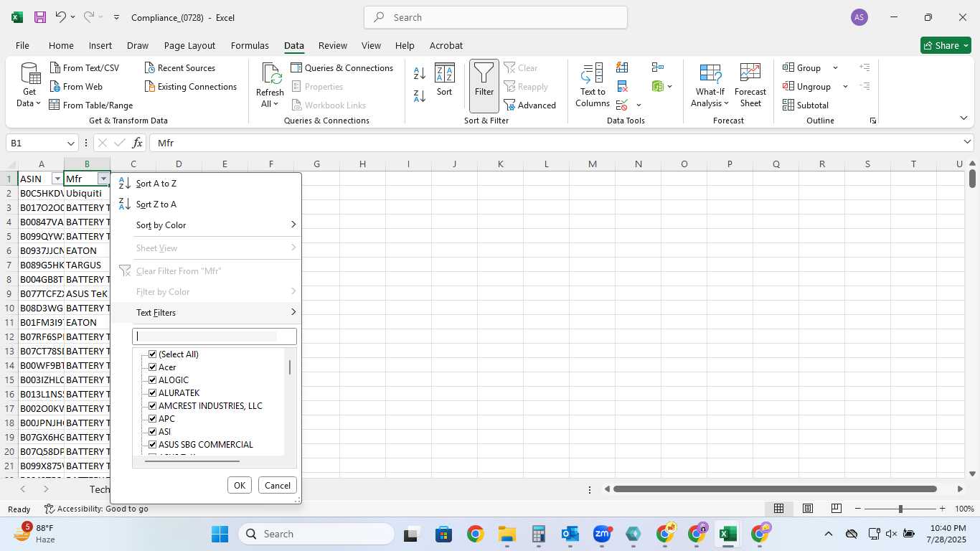Import data From Text/CSV

[x=85, y=68]
